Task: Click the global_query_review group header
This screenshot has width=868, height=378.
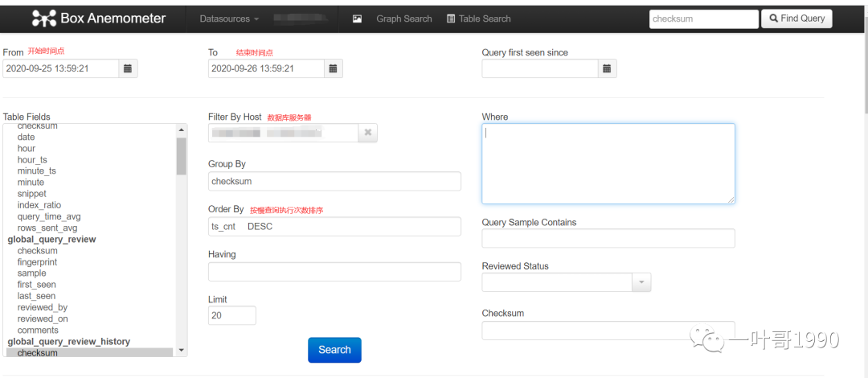Action: [51, 240]
